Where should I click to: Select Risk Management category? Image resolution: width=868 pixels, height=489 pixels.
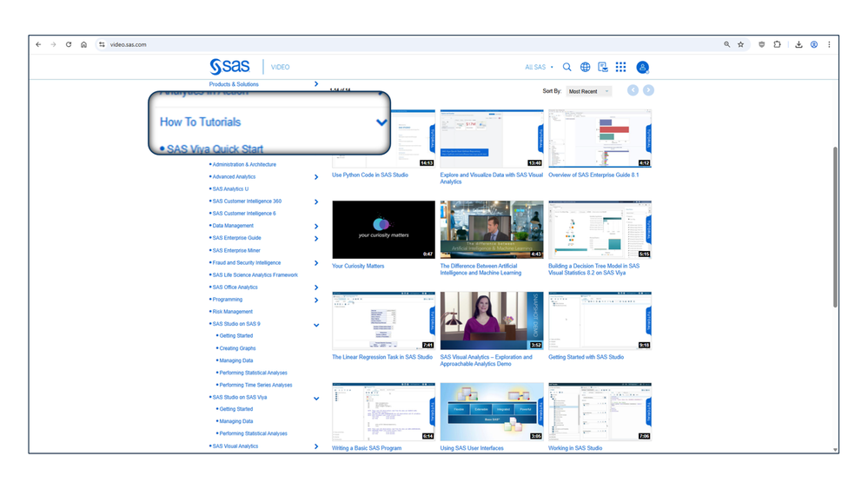[233, 312]
